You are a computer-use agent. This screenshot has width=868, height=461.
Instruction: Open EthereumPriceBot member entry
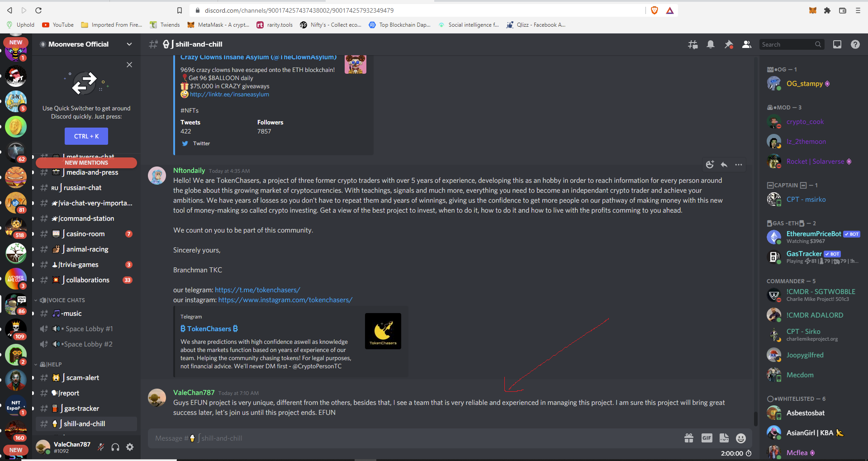click(x=814, y=237)
